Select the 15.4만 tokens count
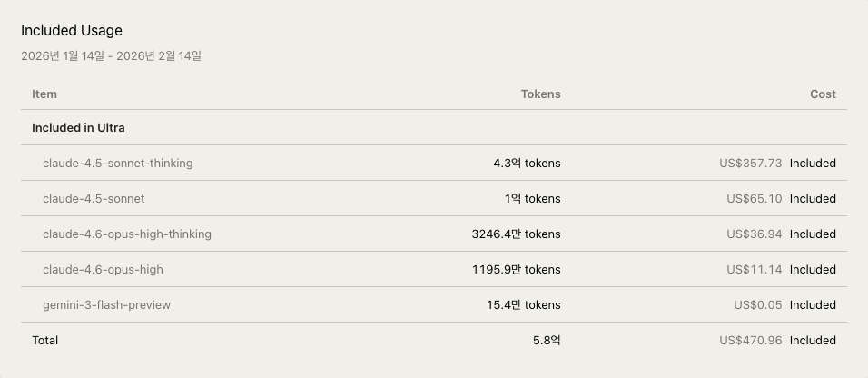The width and height of the screenshot is (868, 378). coord(523,305)
